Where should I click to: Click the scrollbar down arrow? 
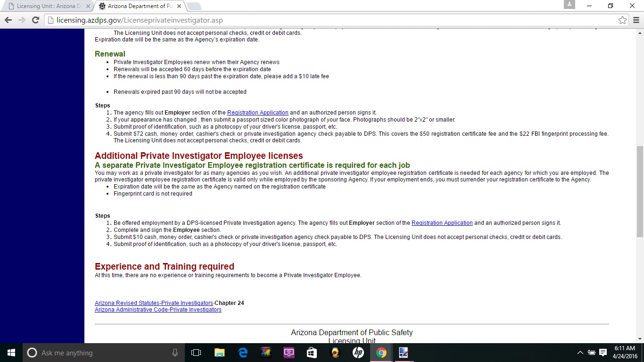click(640, 339)
